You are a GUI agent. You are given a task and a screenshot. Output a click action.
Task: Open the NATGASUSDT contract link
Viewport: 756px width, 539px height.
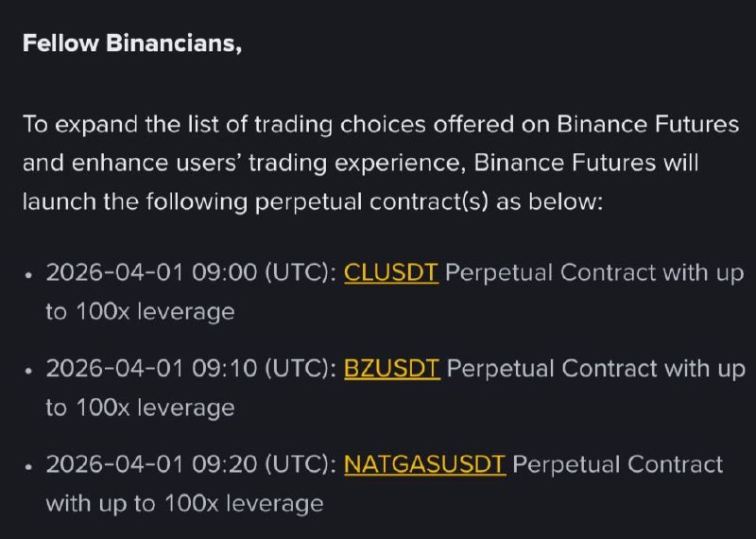pos(424,464)
